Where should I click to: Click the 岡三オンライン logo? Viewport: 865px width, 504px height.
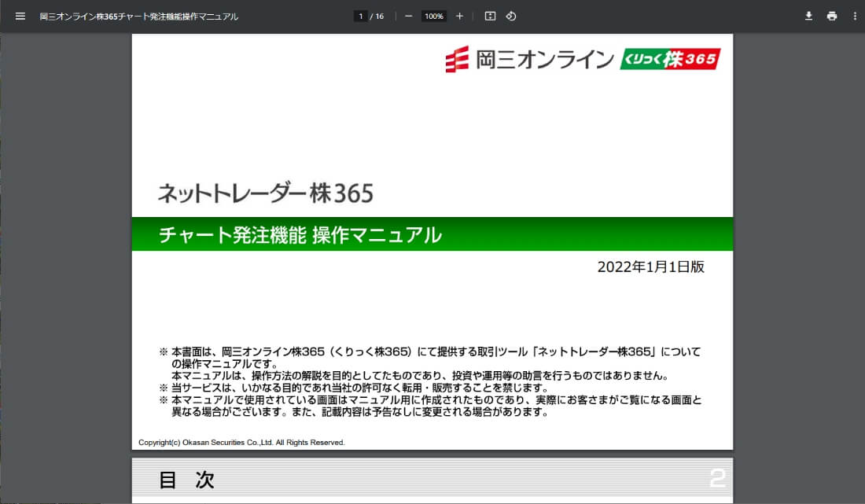click(529, 59)
